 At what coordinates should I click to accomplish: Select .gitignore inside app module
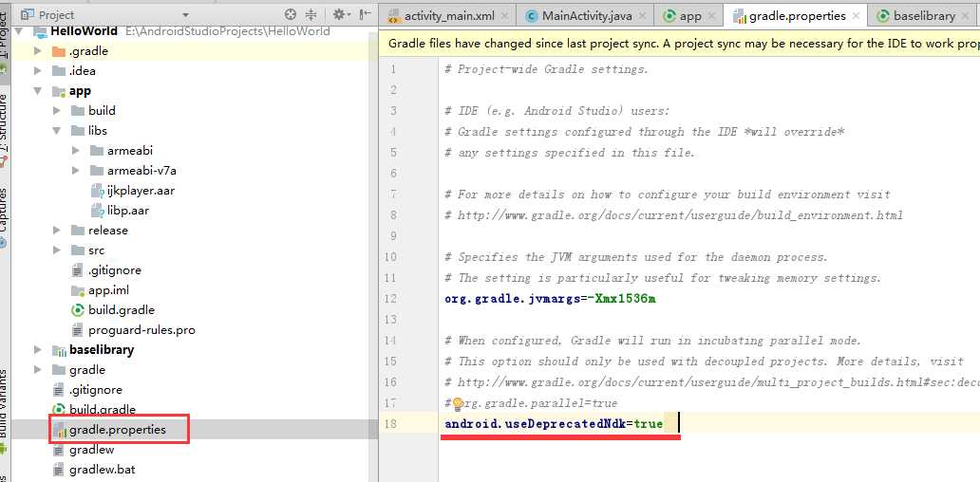pyautogui.click(x=114, y=270)
